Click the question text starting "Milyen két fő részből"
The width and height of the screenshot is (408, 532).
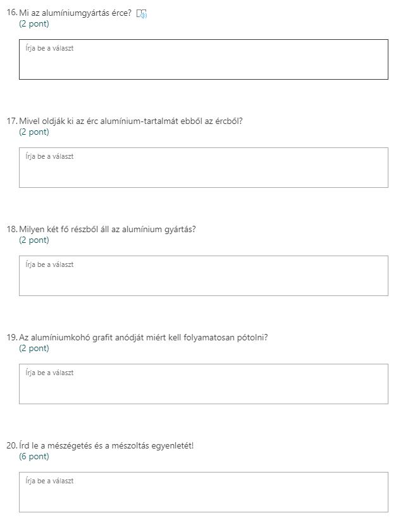pos(108,229)
